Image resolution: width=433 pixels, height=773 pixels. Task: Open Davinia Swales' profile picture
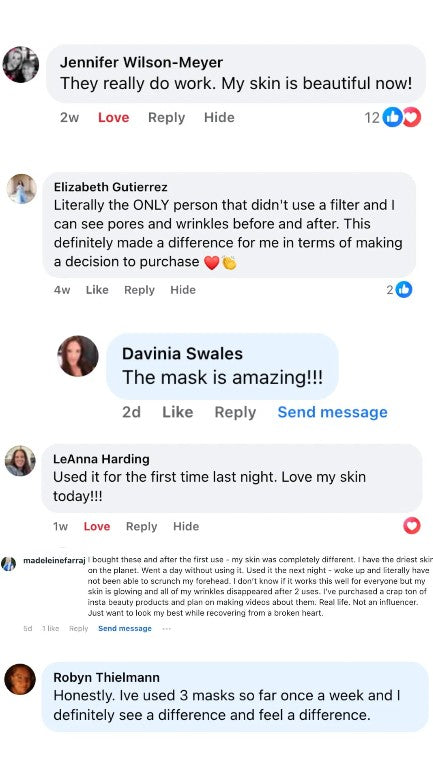(78, 356)
